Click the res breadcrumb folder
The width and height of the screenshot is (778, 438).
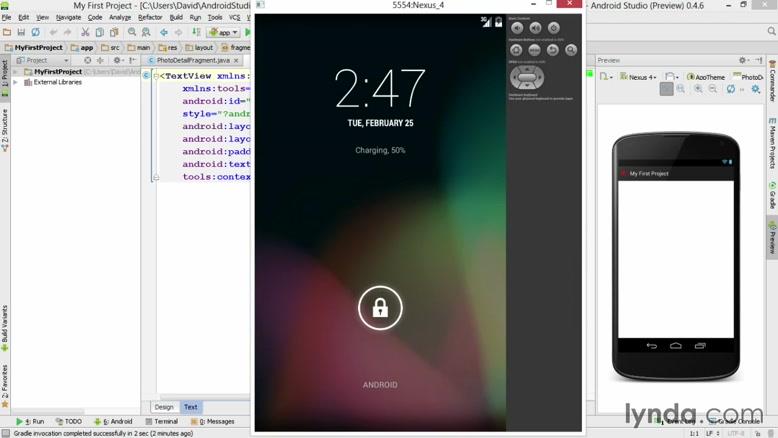click(168, 48)
